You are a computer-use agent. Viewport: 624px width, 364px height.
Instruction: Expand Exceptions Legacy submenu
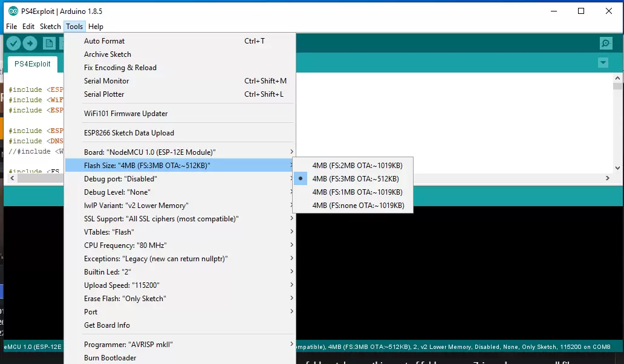[180, 259]
